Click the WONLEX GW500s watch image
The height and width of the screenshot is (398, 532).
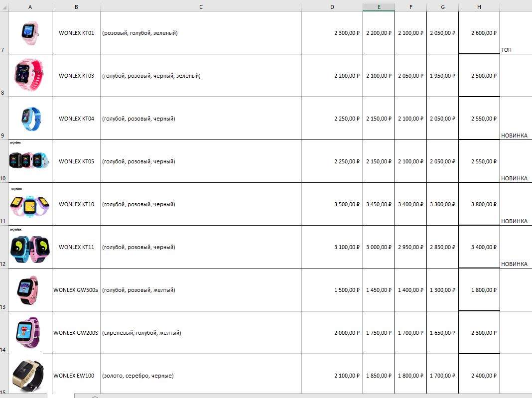pyautogui.click(x=28, y=290)
